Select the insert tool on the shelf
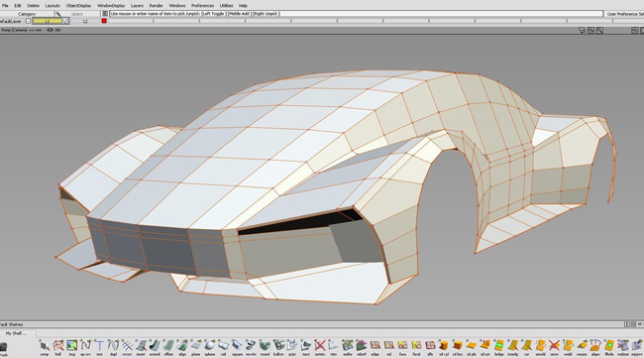Viewport: 644px width, 358px height. coord(141,348)
